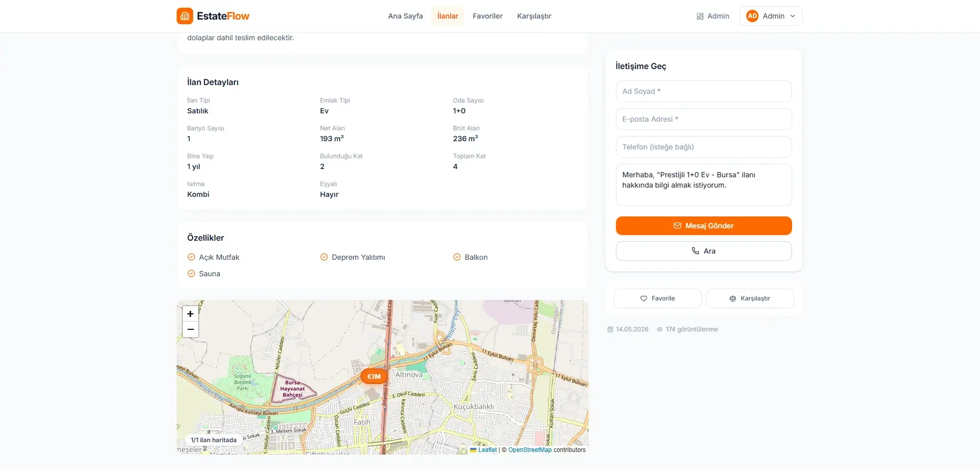Focus the Telefon (isteğe bağlı) field
The height and width of the screenshot is (469, 980).
click(703, 147)
